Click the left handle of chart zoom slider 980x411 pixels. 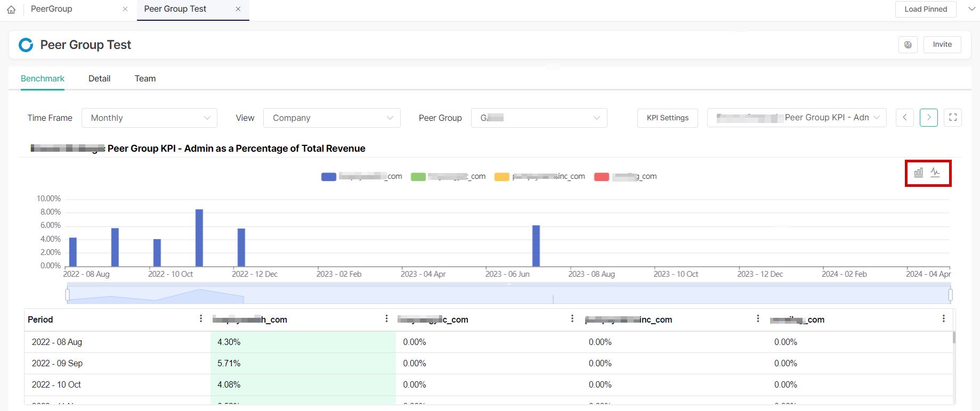click(67, 295)
